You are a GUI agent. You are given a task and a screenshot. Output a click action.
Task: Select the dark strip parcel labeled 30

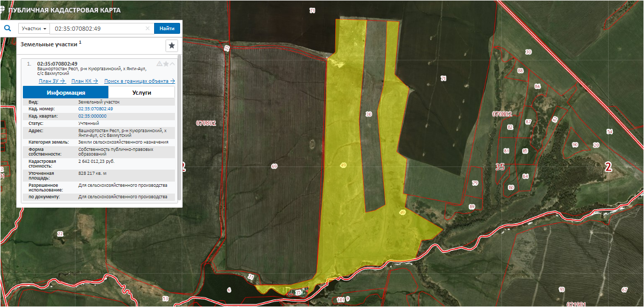tap(369, 114)
